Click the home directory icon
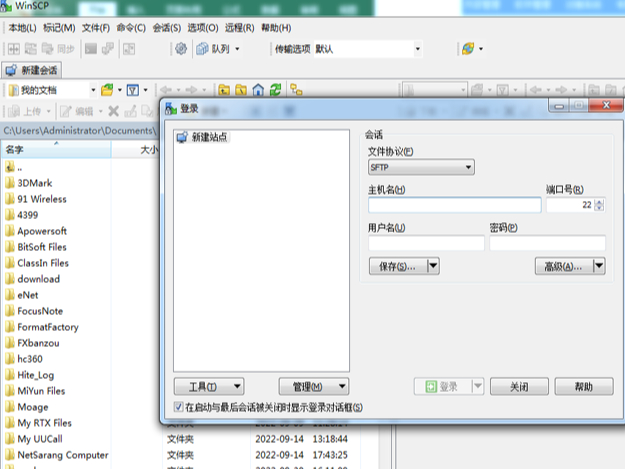625x469 pixels. point(258,90)
